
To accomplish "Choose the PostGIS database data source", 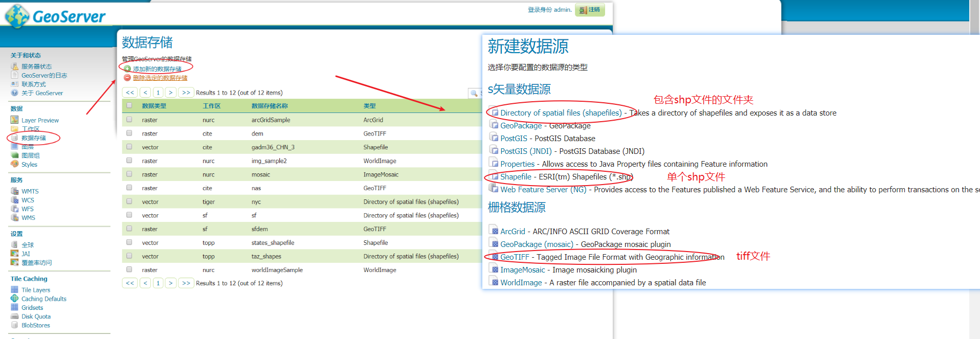I will click(x=514, y=139).
